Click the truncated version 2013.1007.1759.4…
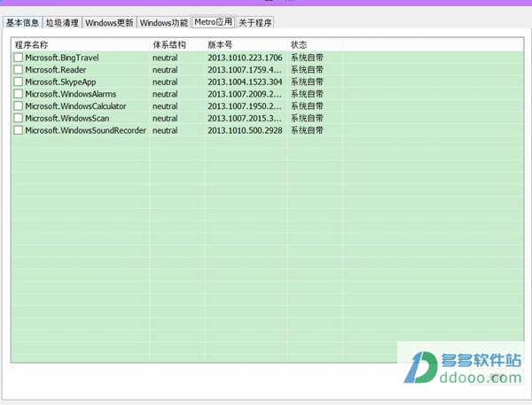 click(x=245, y=70)
